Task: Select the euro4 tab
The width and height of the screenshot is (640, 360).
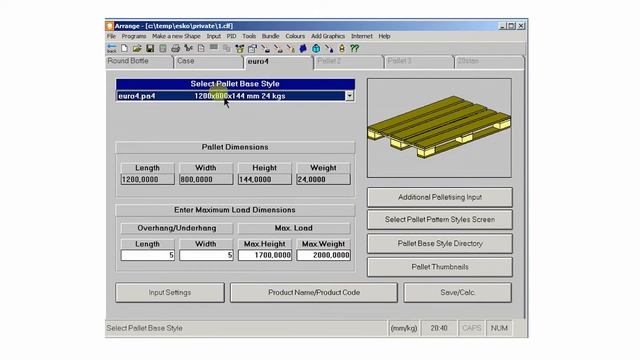Action: coord(279,62)
